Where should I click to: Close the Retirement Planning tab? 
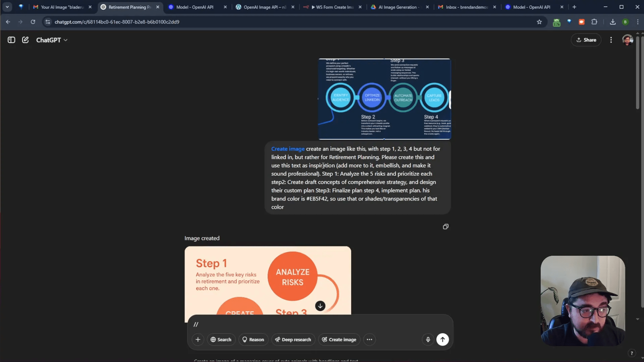point(158,7)
